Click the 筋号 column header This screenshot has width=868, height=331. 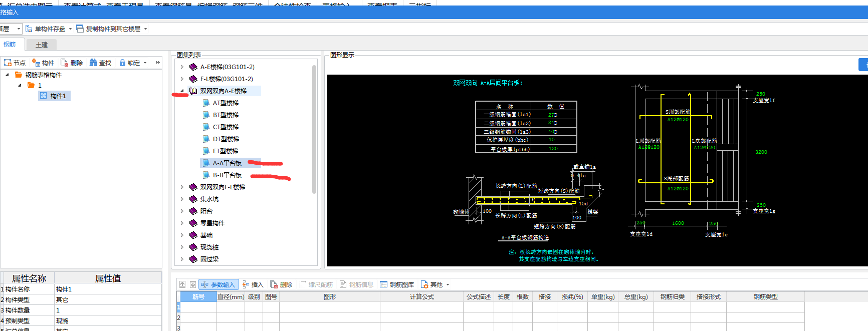point(198,296)
